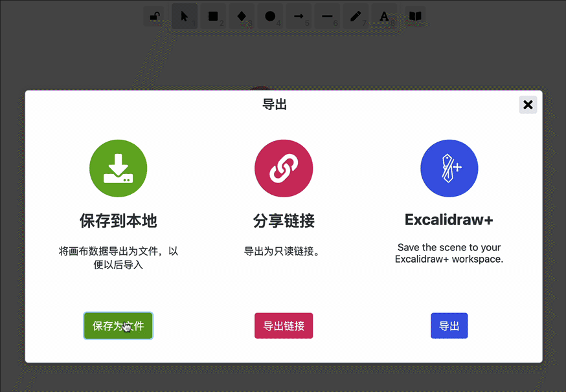Select the arrow selection tool
Image resolution: width=566 pixels, height=392 pixels.
[185, 16]
